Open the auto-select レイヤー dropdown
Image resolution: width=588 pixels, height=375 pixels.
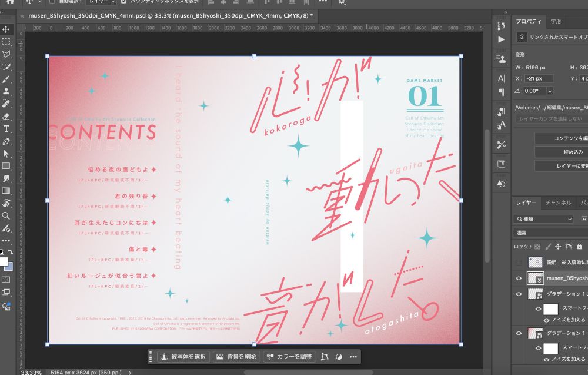(101, 2)
